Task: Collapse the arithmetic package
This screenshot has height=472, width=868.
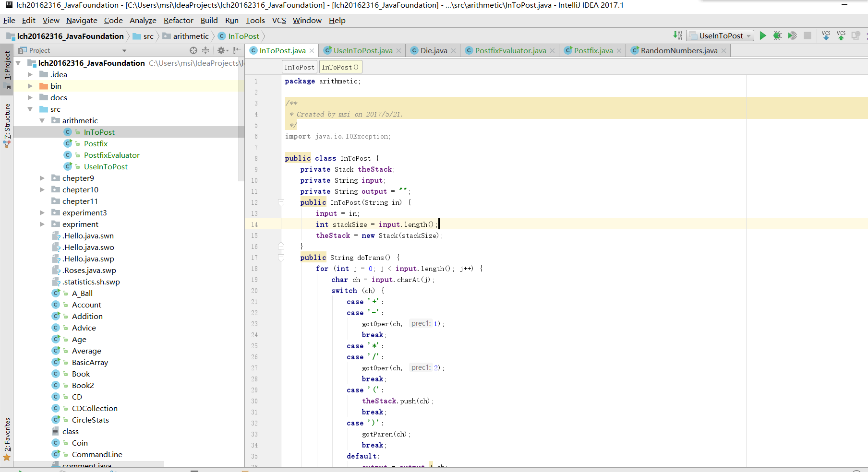Action: click(42, 120)
